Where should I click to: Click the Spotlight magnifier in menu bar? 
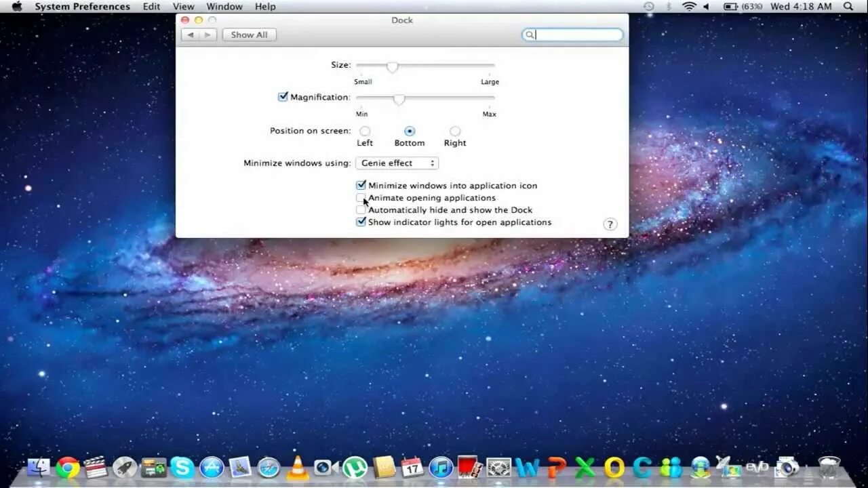(x=848, y=6)
